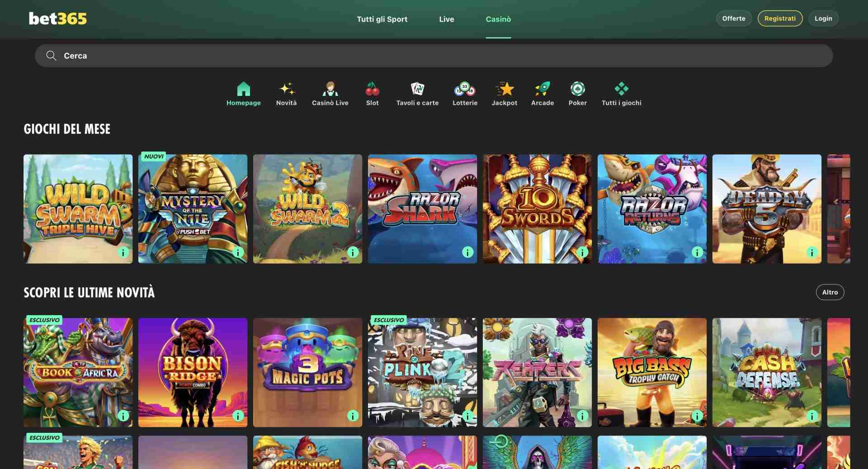Launch Bison Ridge game tile

[x=193, y=372]
